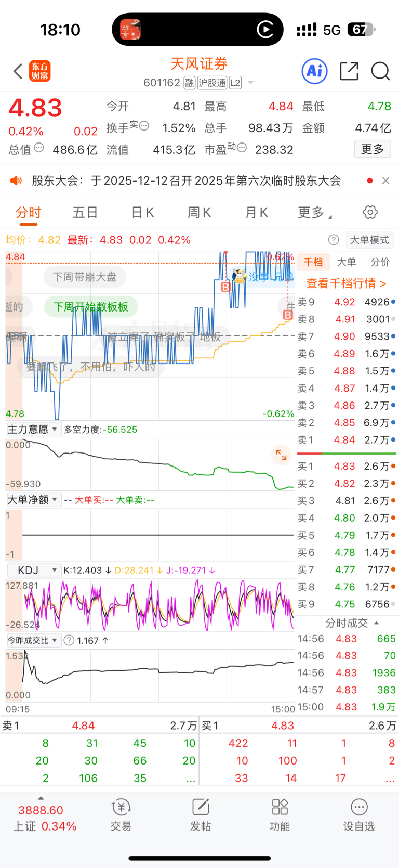Tap the 下周带崩大盘 comment bubble
399x868 pixels.
(x=84, y=277)
